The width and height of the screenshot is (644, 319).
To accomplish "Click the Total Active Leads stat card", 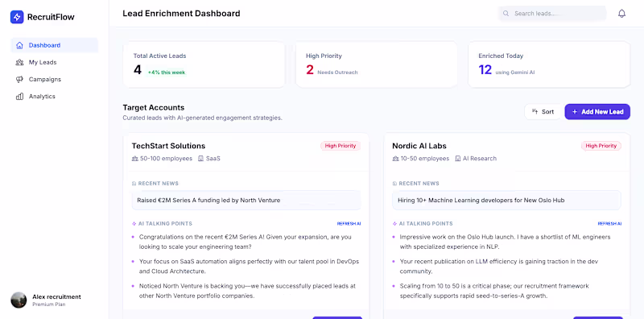I will coord(204,64).
